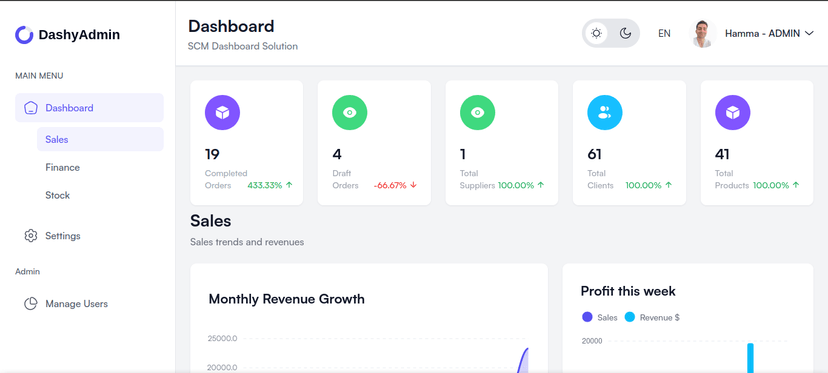Click the user profile avatar photo
828x373 pixels.
click(703, 33)
